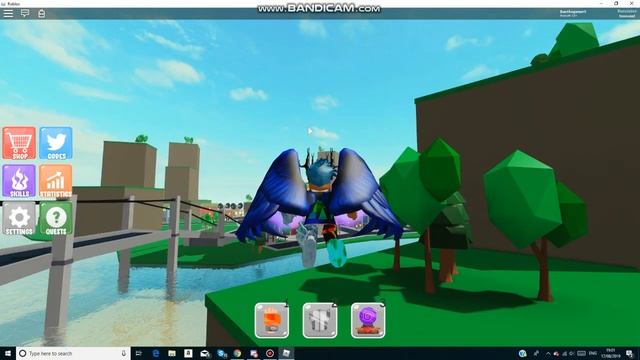Image resolution: width=640 pixels, height=360 pixels.
Task: Open the Quests panel
Action: point(56,219)
